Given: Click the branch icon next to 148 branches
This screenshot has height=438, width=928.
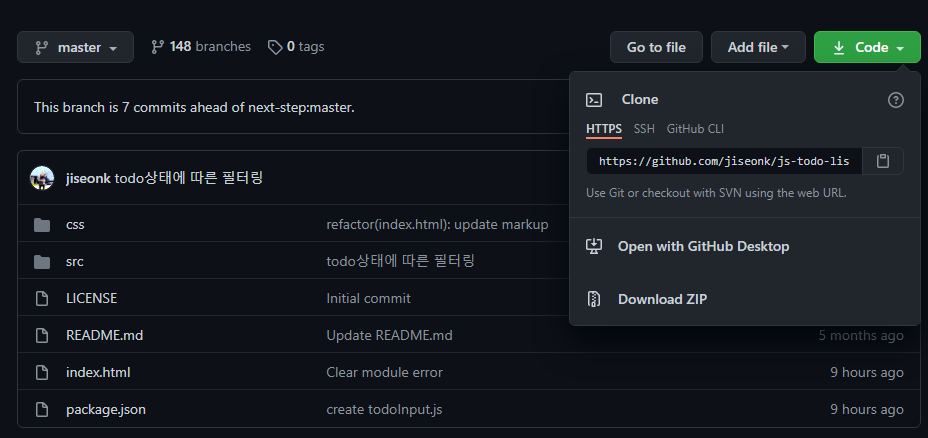Looking at the screenshot, I should pos(157,47).
